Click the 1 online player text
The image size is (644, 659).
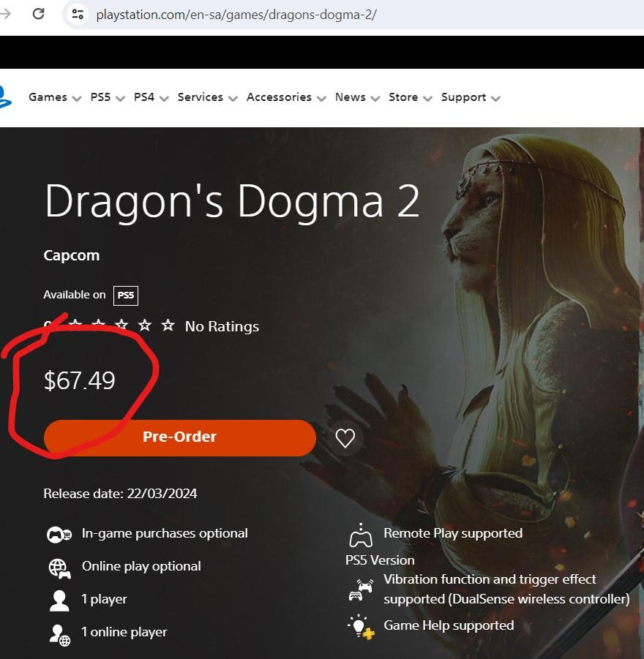click(124, 632)
